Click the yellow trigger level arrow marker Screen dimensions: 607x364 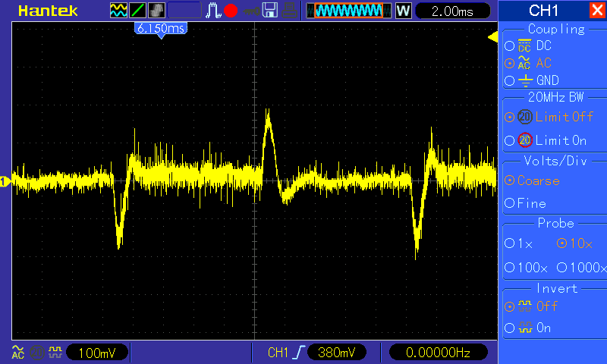(492, 37)
